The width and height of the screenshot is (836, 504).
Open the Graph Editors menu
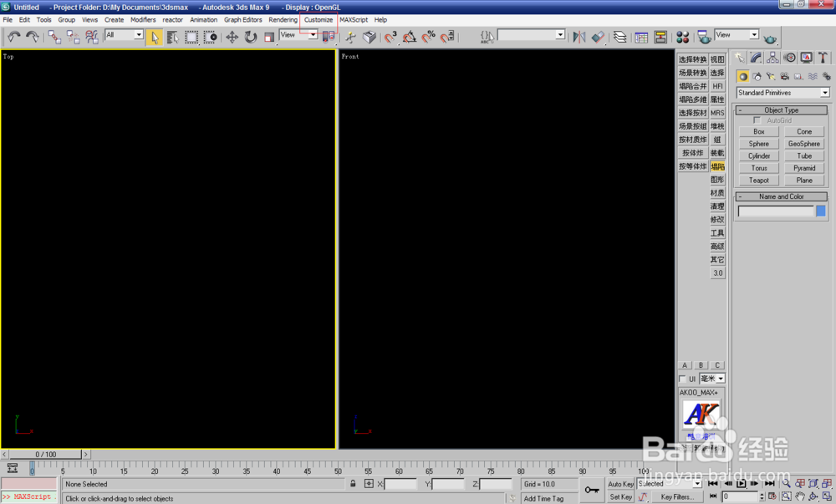pos(242,20)
